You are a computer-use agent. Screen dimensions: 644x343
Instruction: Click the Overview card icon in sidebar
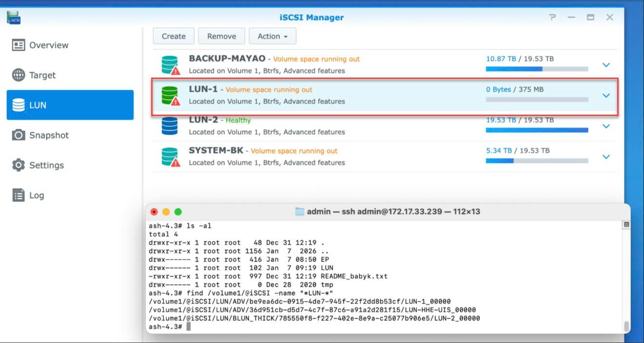[x=19, y=45]
